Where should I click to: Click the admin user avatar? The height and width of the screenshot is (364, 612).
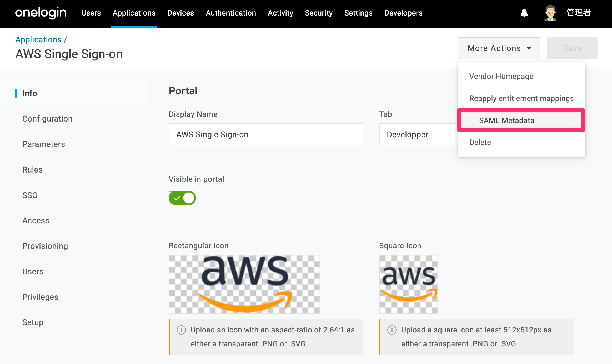coord(550,13)
